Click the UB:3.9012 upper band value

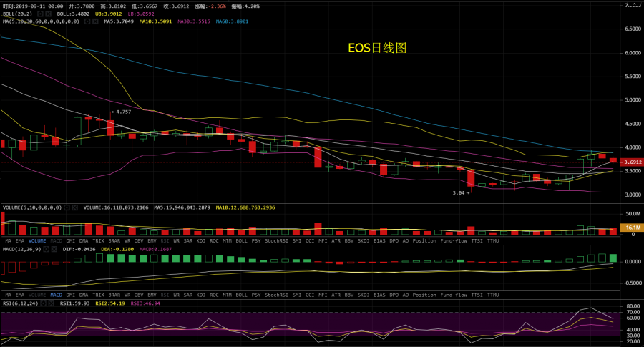pyautogui.click(x=109, y=14)
